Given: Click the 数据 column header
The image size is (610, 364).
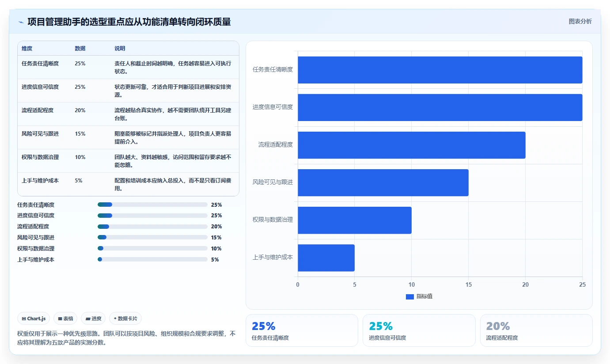Looking at the screenshot, I should point(80,49).
